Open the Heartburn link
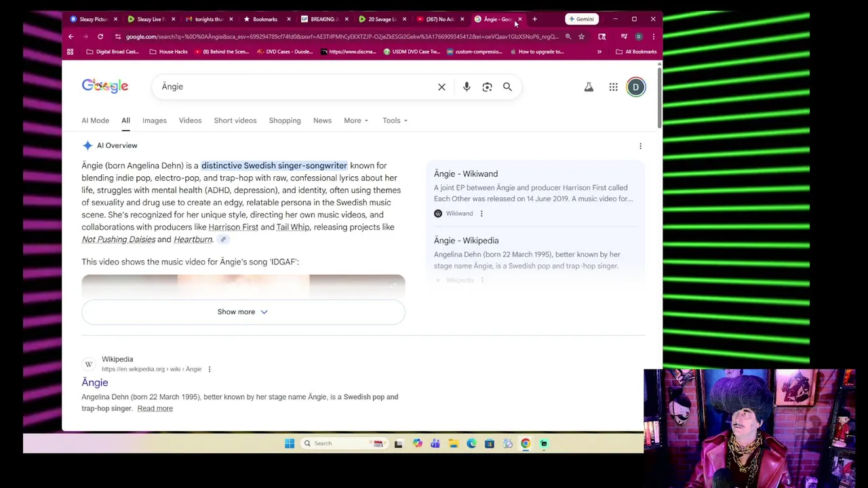 pos(193,239)
